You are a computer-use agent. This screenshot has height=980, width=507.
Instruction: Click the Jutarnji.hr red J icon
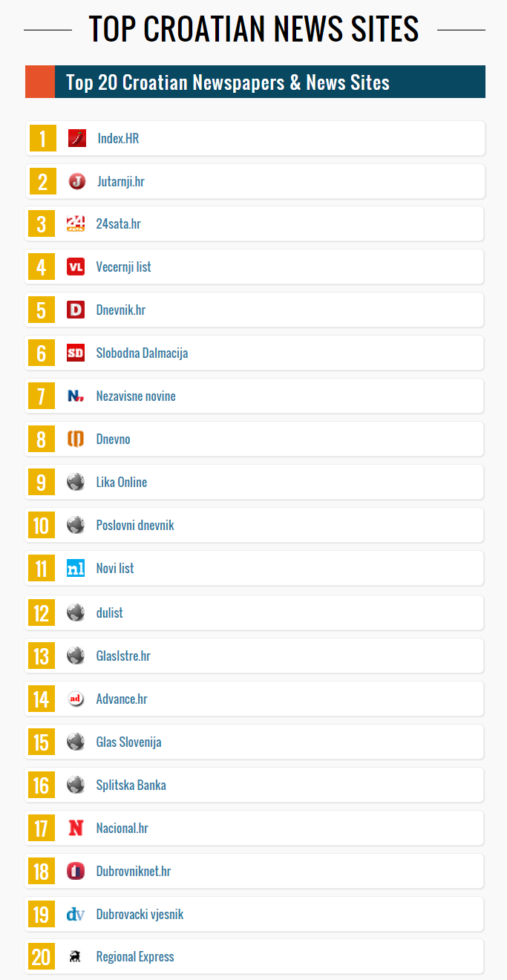click(x=77, y=181)
